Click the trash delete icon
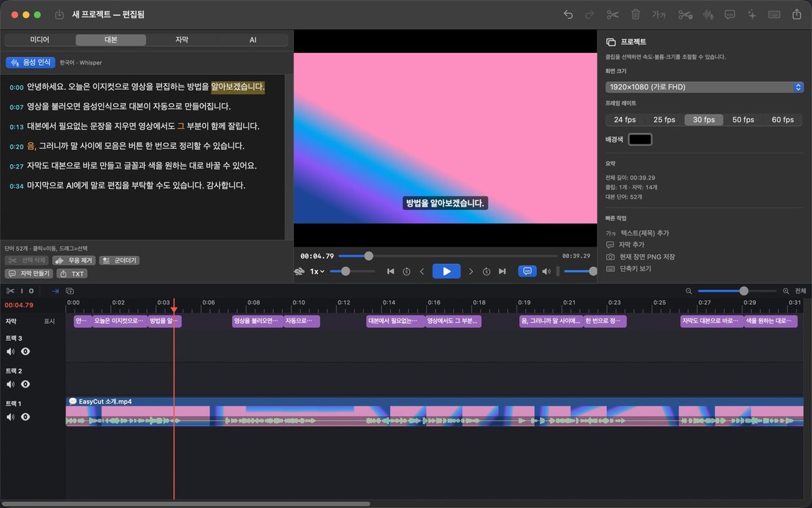This screenshot has width=812, height=508. pos(635,14)
